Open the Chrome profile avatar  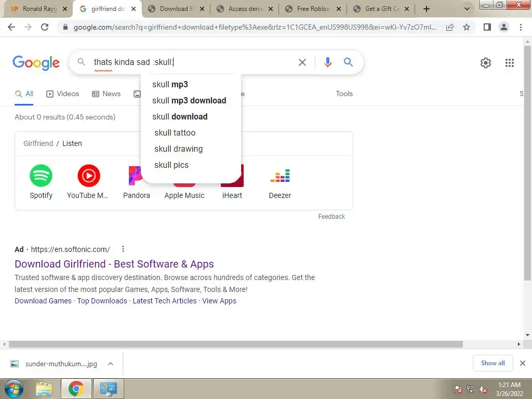pyautogui.click(x=504, y=27)
